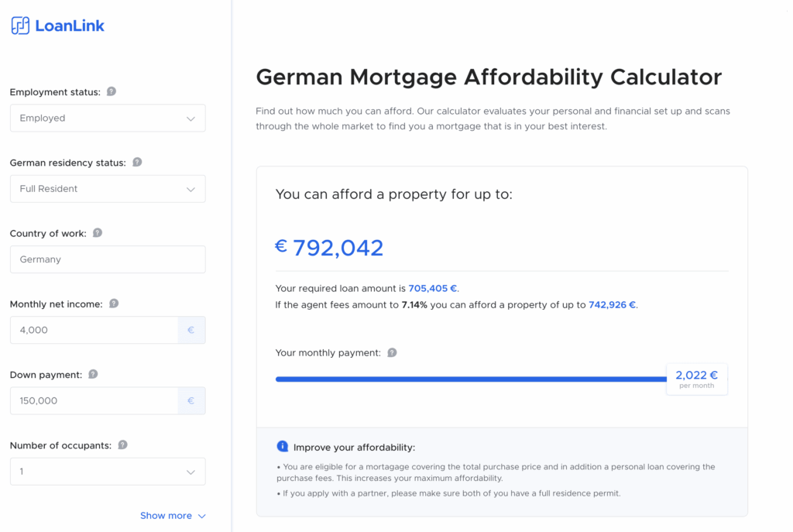Click the 2,022 € slider handle
The width and height of the screenshot is (793, 532).
(x=697, y=379)
